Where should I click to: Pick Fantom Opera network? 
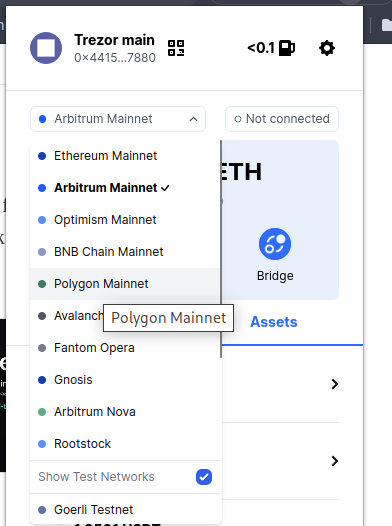tap(124, 348)
